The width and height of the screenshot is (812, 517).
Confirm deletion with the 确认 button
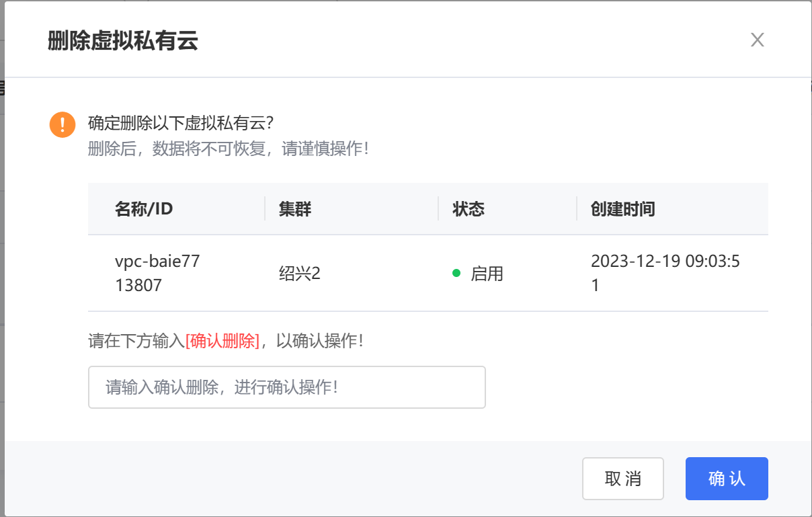pyautogui.click(x=726, y=479)
